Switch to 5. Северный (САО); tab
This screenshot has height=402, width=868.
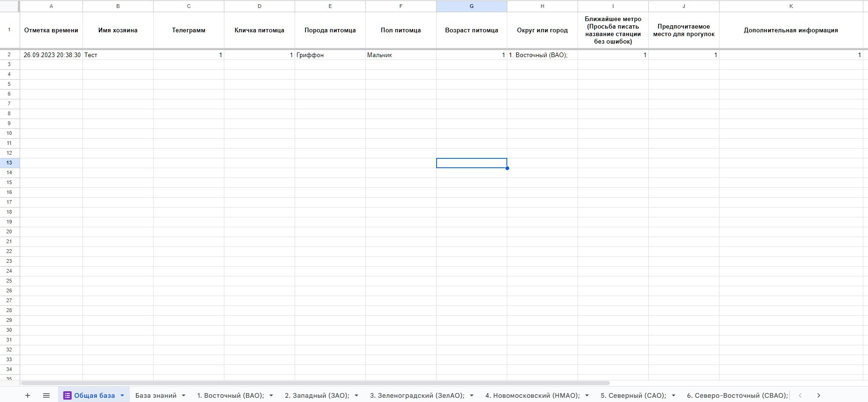[x=633, y=395]
